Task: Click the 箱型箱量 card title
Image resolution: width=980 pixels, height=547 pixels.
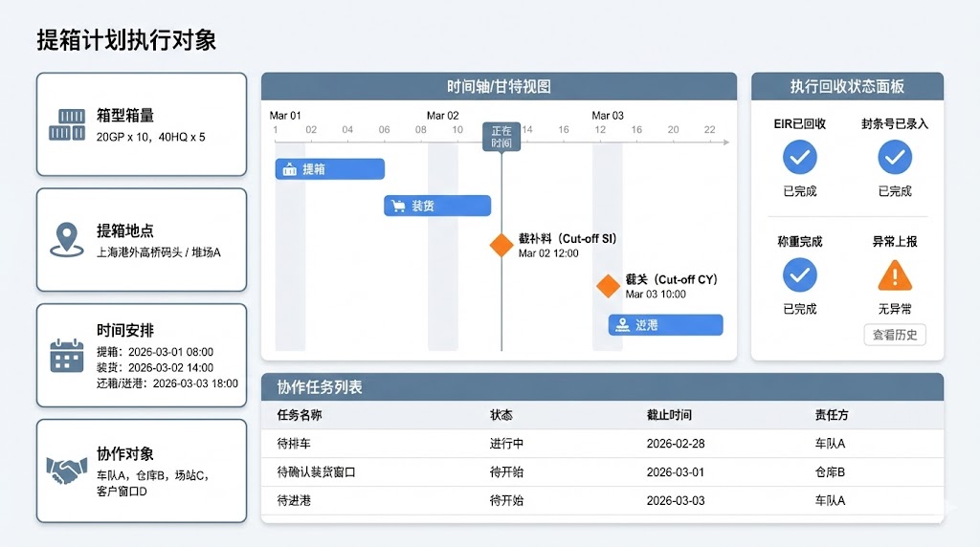Action: coord(125,116)
